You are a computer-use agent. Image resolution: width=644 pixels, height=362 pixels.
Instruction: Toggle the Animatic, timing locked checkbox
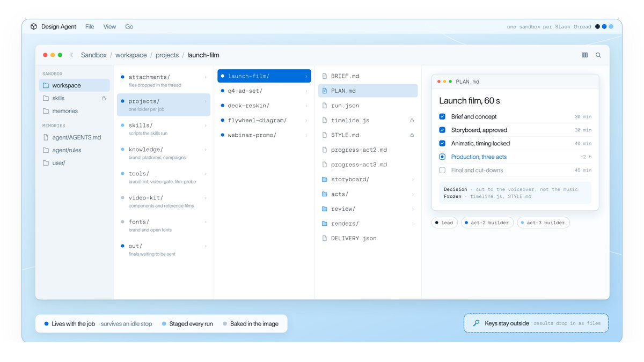click(442, 143)
